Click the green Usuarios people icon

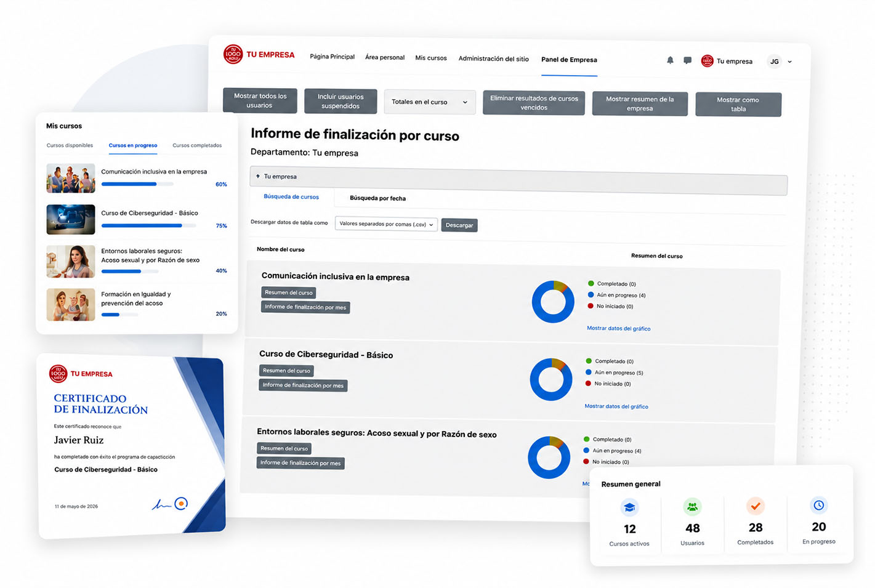point(692,507)
